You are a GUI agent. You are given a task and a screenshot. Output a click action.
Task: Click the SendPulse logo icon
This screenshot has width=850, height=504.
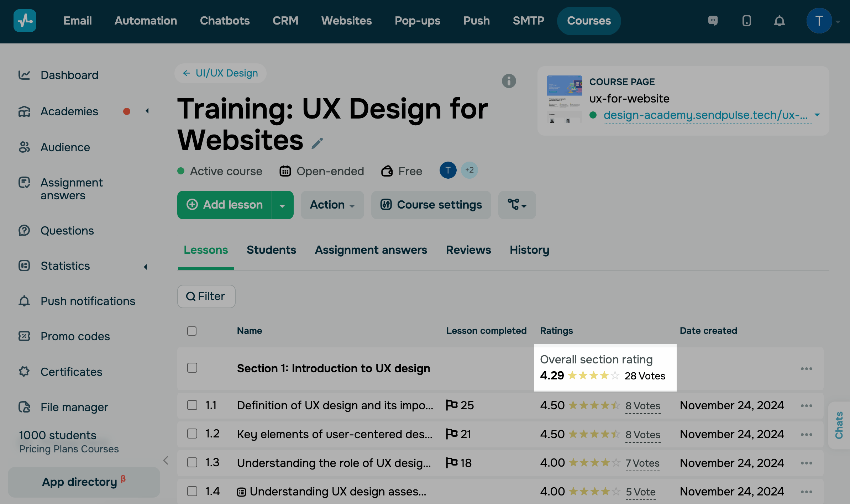pyautogui.click(x=25, y=21)
